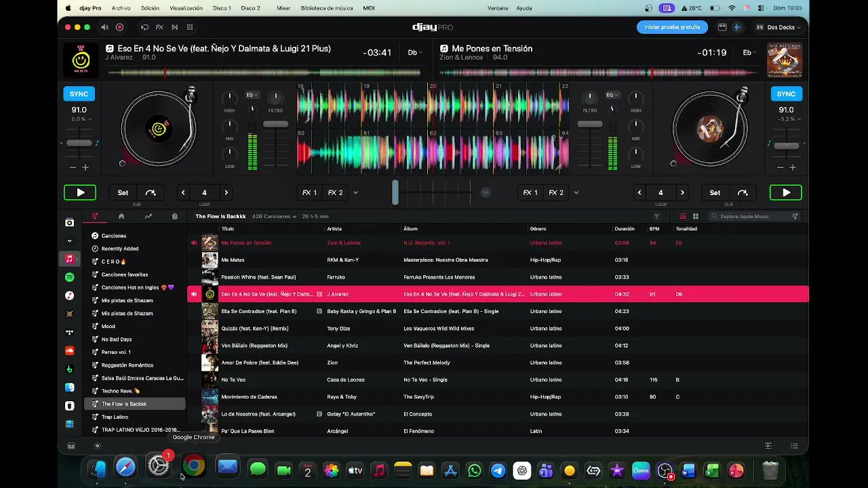The width and height of the screenshot is (868, 488).
Task: Select the TIDAL source in the sidebar
Action: tap(69, 332)
